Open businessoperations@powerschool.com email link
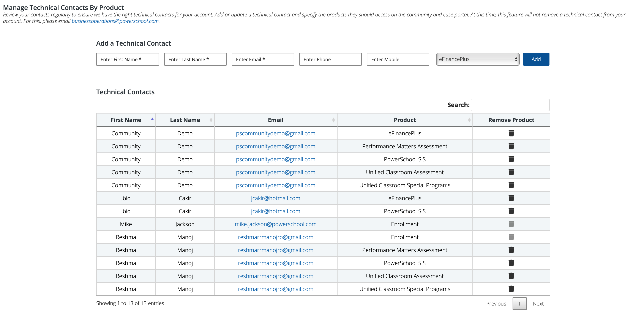 pyautogui.click(x=115, y=21)
